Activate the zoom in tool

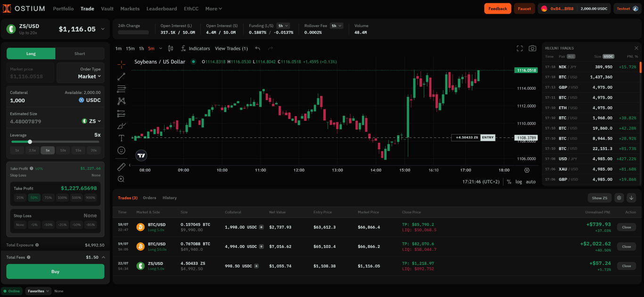121,179
